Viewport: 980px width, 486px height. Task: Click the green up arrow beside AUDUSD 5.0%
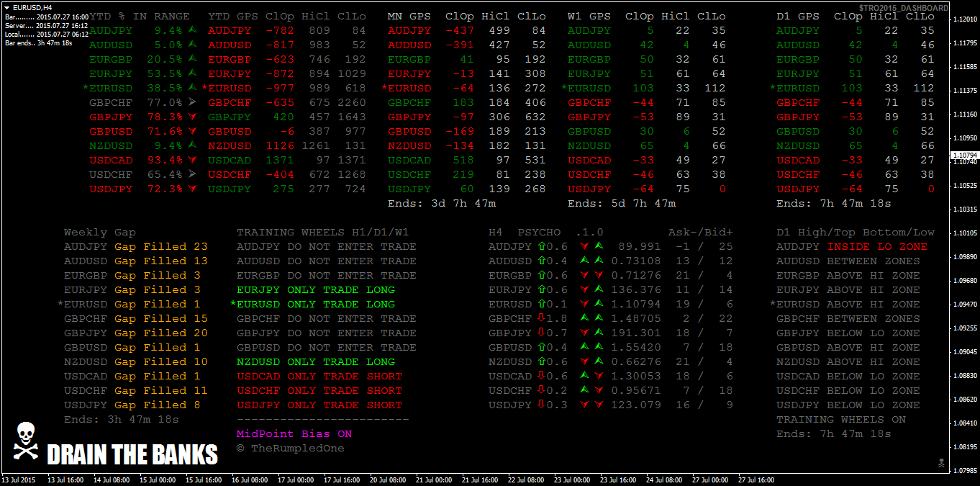(192, 45)
